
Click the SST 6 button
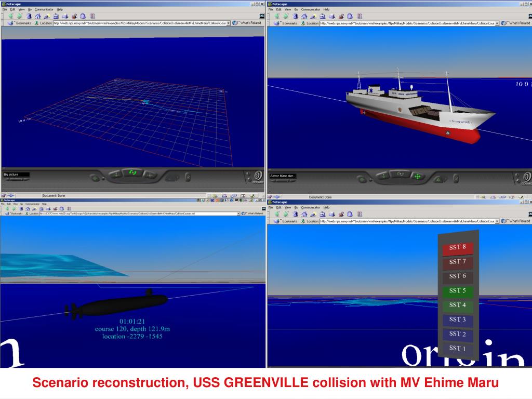tap(458, 276)
